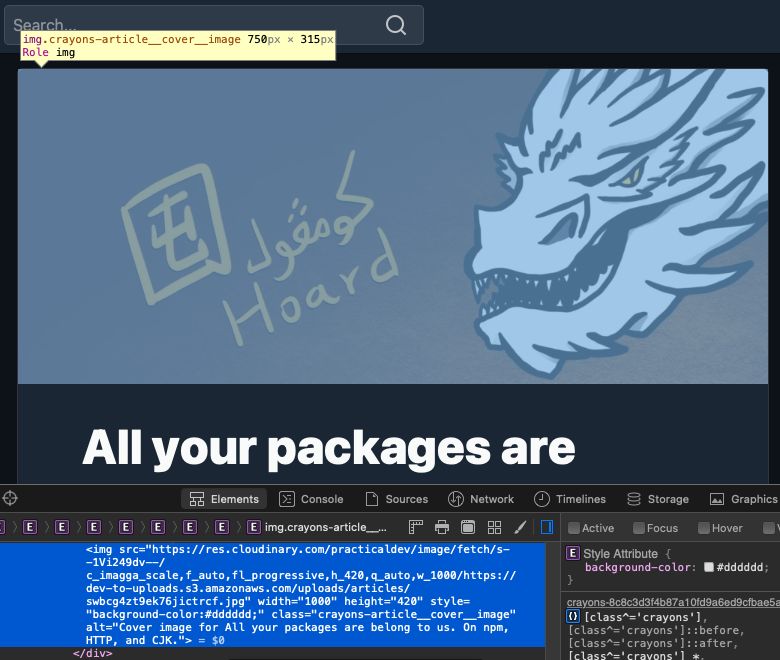Toggle the Focus pseudo-class checkbox
Viewport: 780px width, 660px height.
coord(639,528)
